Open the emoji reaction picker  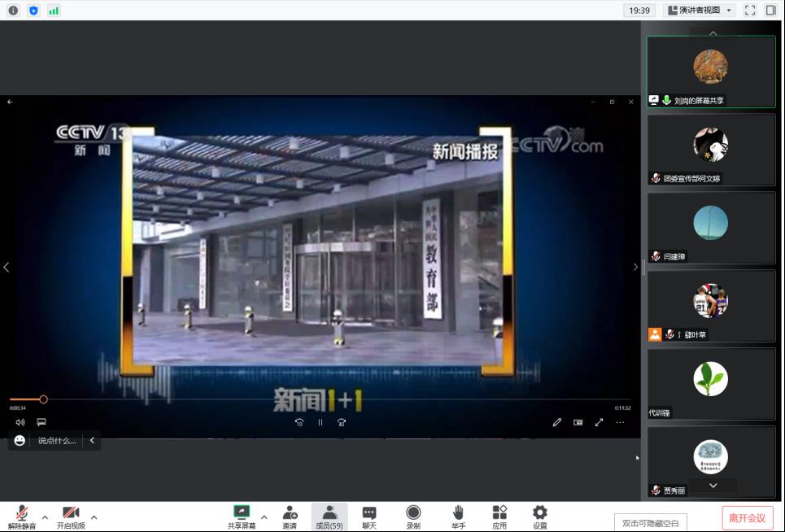click(x=20, y=440)
